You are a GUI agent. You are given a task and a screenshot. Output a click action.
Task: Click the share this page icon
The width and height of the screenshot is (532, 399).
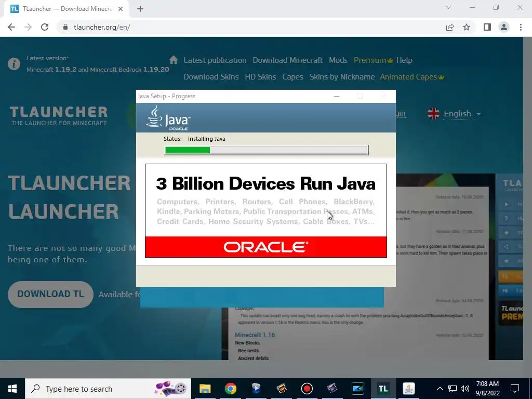pyautogui.click(x=450, y=27)
